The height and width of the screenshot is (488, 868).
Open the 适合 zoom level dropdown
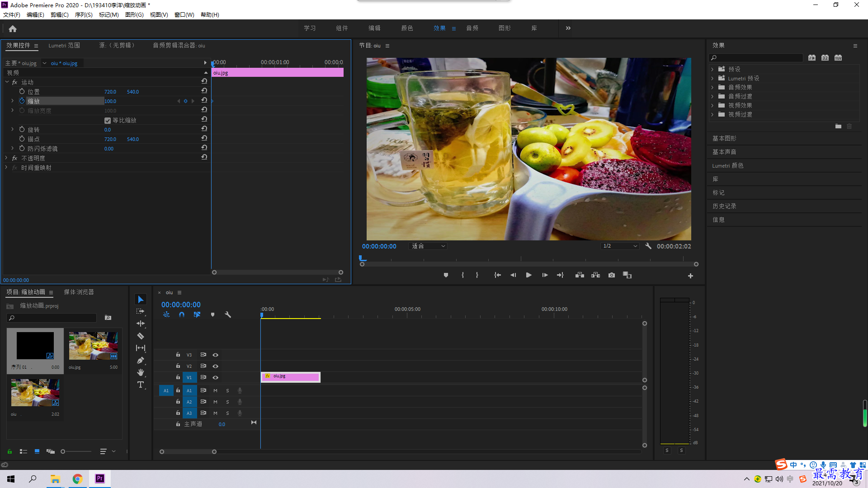(x=428, y=246)
